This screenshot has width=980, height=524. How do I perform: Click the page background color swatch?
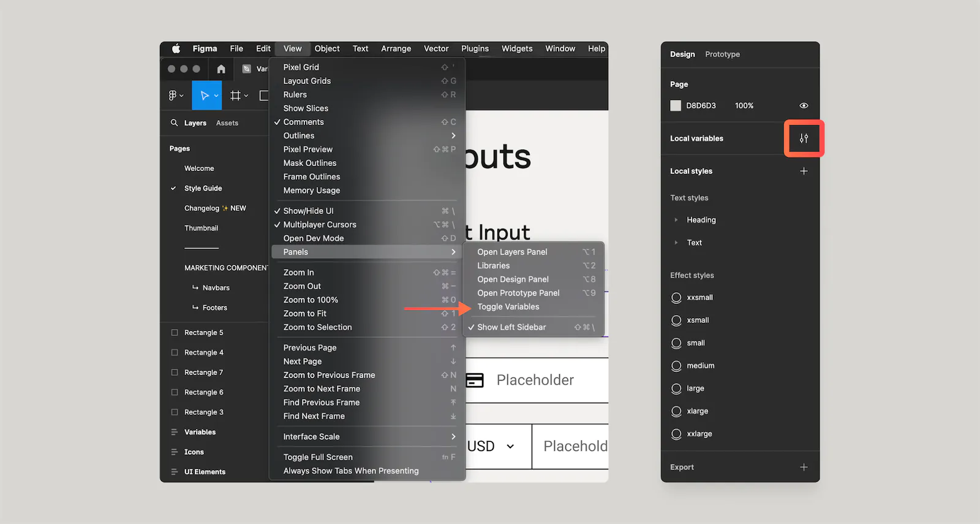point(676,105)
